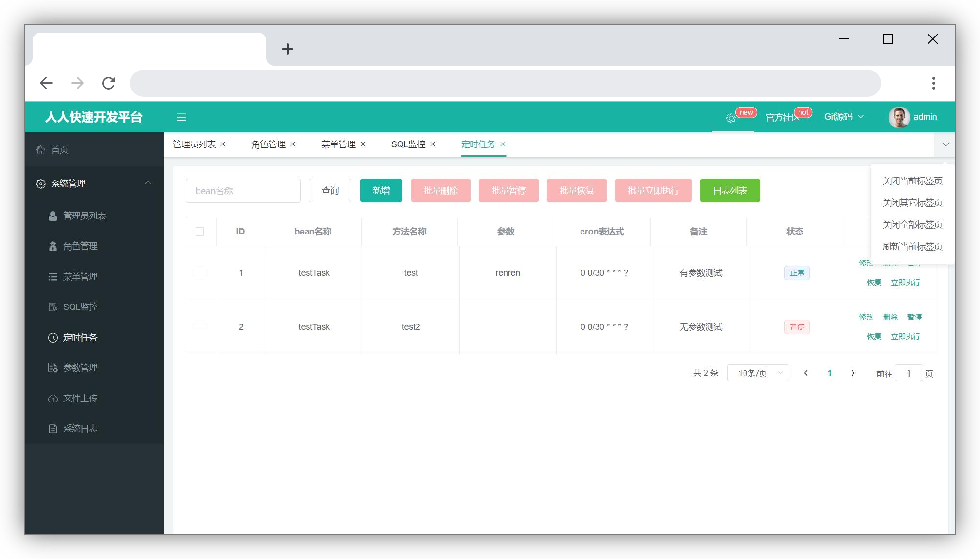Toggle the select-all header checkbox
The height and width of the screenshot is (559, 980).
tap(200, 232)
